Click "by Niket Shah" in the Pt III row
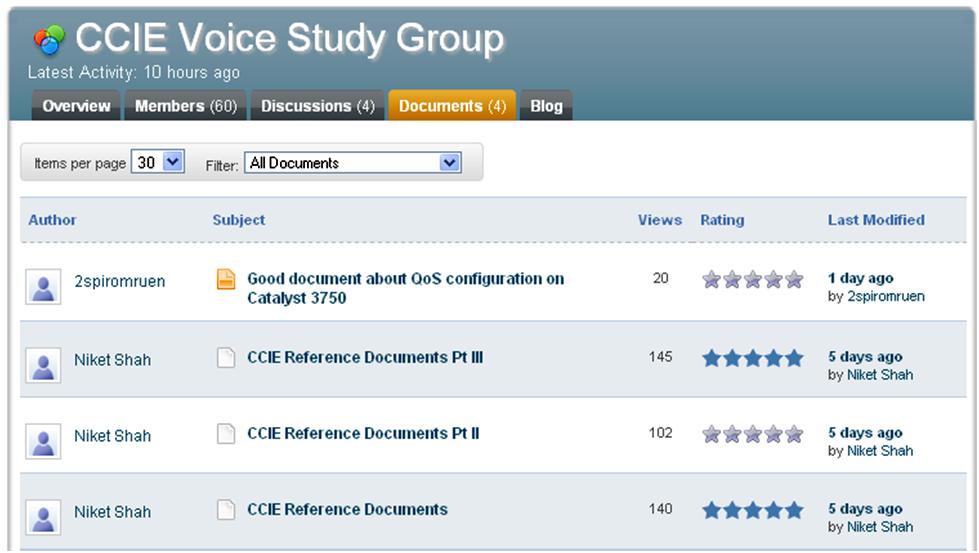979x553 pixels. coord(870,375)
